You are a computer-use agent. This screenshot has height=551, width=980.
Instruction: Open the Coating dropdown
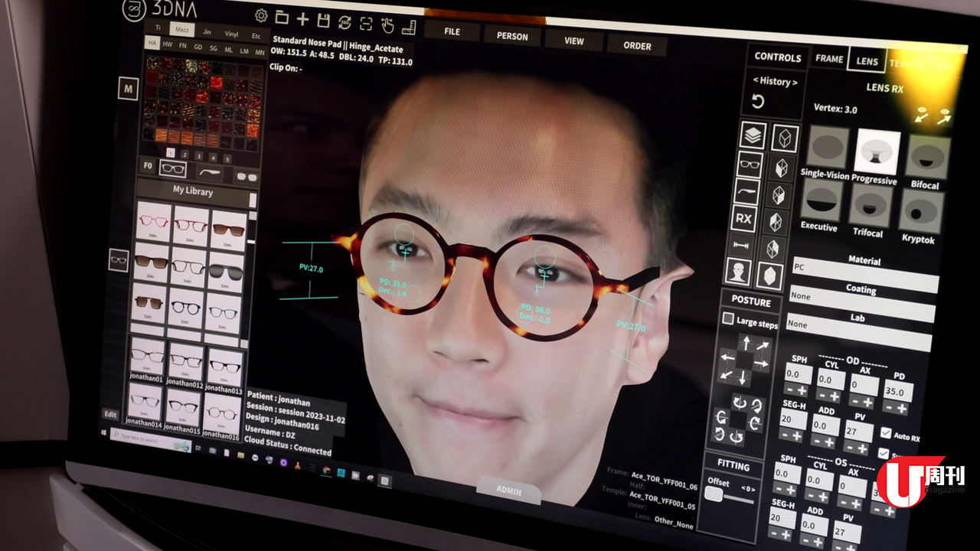862,302
